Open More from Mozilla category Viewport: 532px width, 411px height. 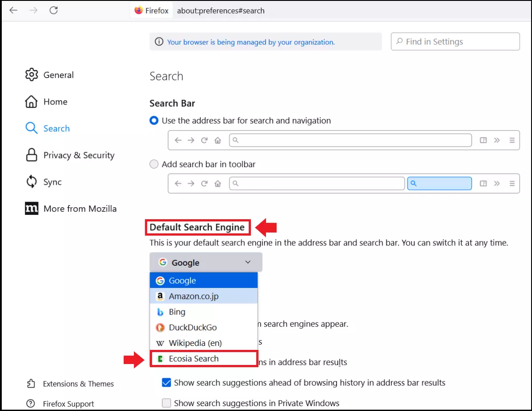pos(71,209)
